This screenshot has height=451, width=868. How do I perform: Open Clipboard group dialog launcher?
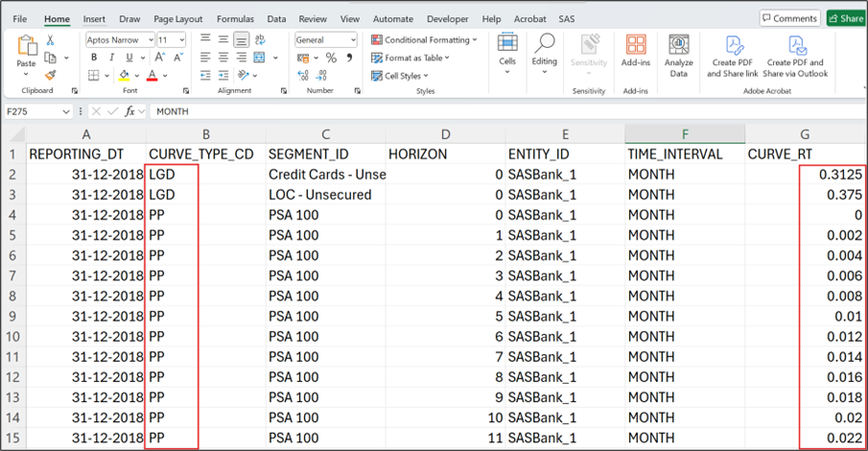[x=74, y=91]
